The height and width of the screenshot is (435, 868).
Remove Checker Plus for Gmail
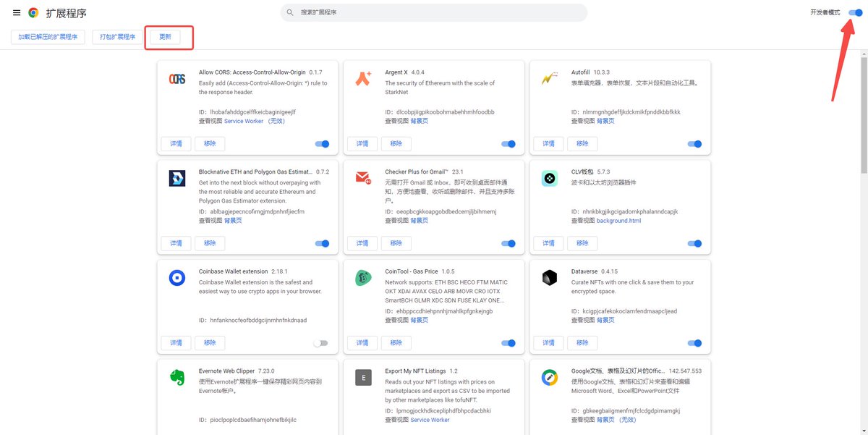pos(396,243)
